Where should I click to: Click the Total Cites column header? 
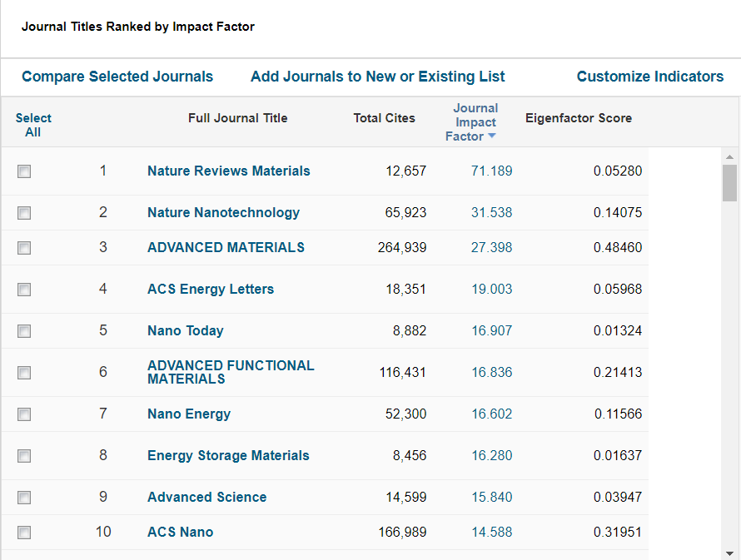[384, 118]
